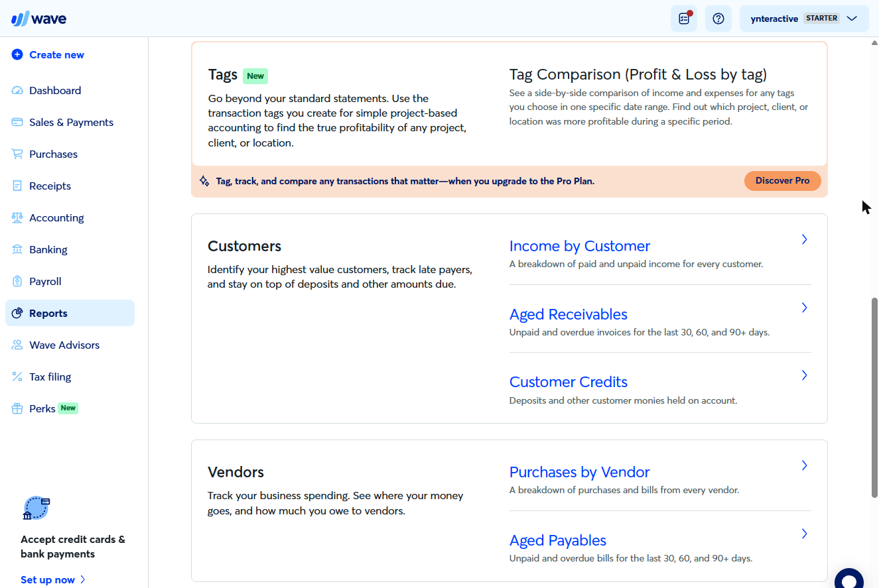Go to Sales & Payments menu
Image resolution: width=879 pixels, height=588 pixels.
tap(70, 123)
